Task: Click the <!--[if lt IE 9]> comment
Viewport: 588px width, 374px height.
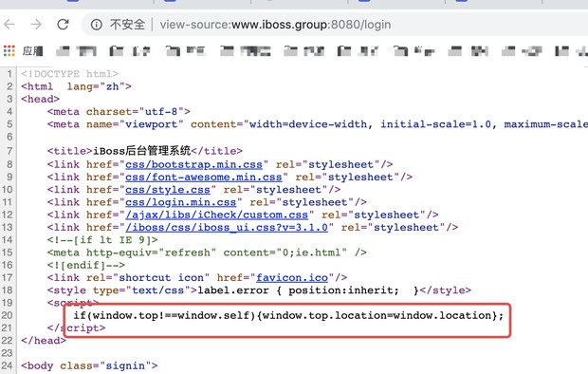Action: click(102, 240)
